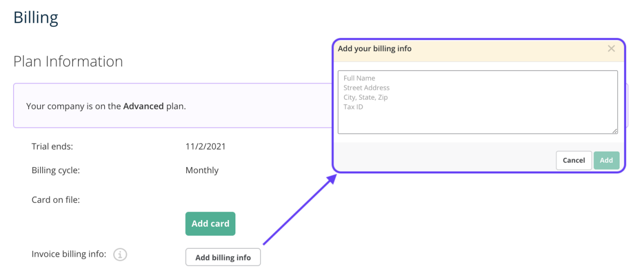Click the Billing page heading
Screen dimensions: 644x280
coord(36,17)
